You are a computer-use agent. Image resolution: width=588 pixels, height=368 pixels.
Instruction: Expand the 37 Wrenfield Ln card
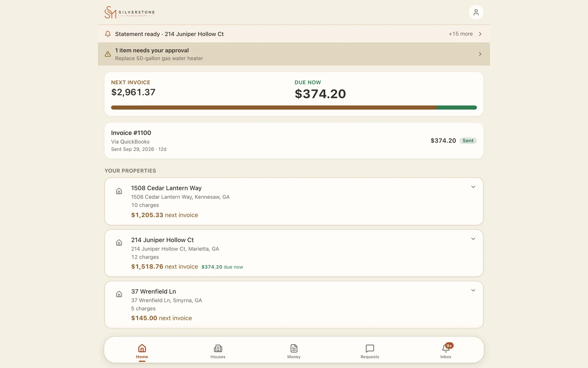point(473,290)
